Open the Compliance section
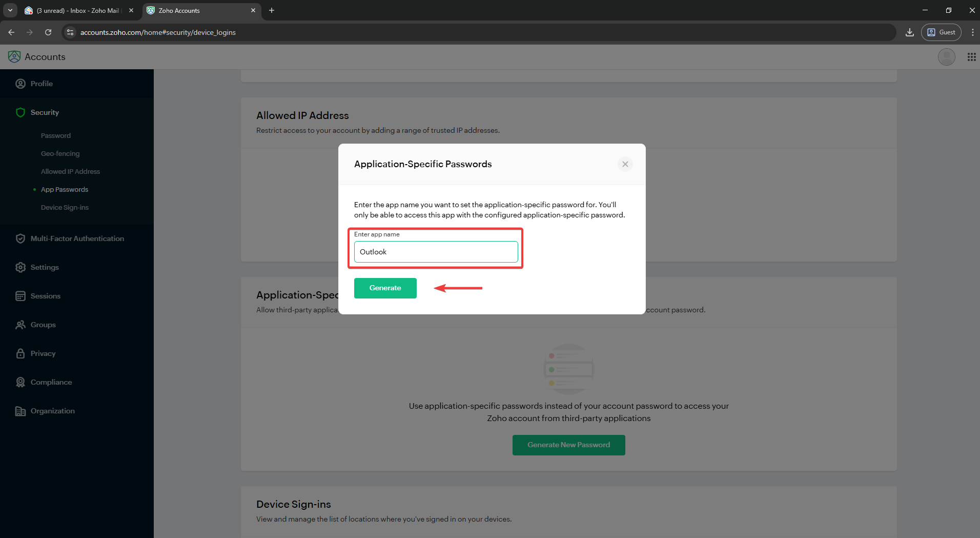980x538 pixels. [x=51, y=382]
